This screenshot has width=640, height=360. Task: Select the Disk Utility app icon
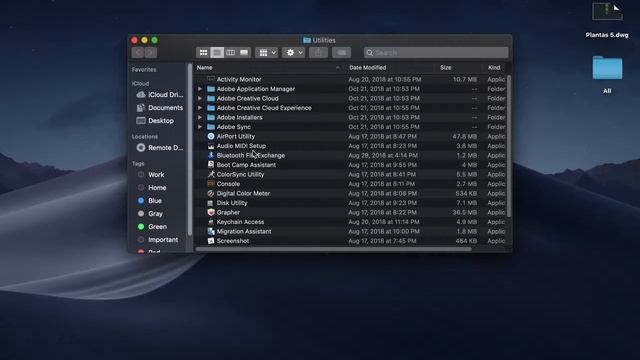[211, 203]
